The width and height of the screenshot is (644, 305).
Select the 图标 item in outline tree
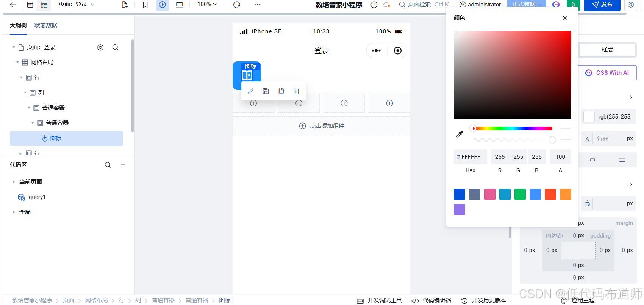66,138
